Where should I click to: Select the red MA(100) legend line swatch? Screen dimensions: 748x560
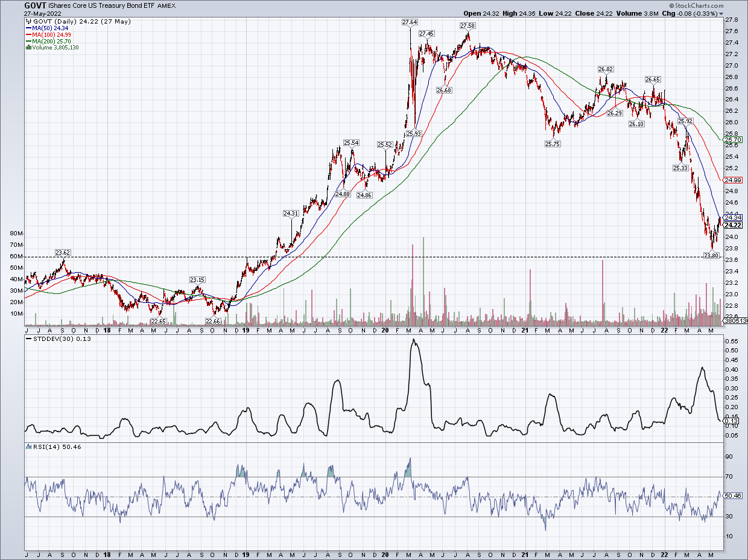[x=27, y=34]
